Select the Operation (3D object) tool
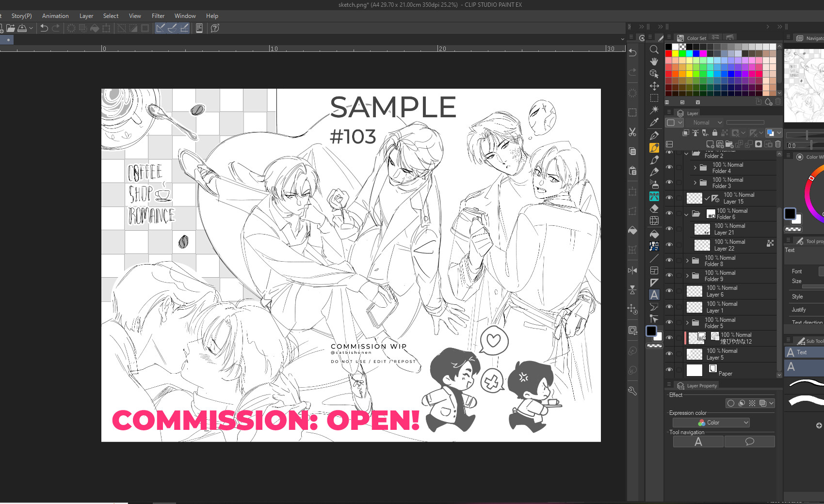824x504 pixels. 654,74
